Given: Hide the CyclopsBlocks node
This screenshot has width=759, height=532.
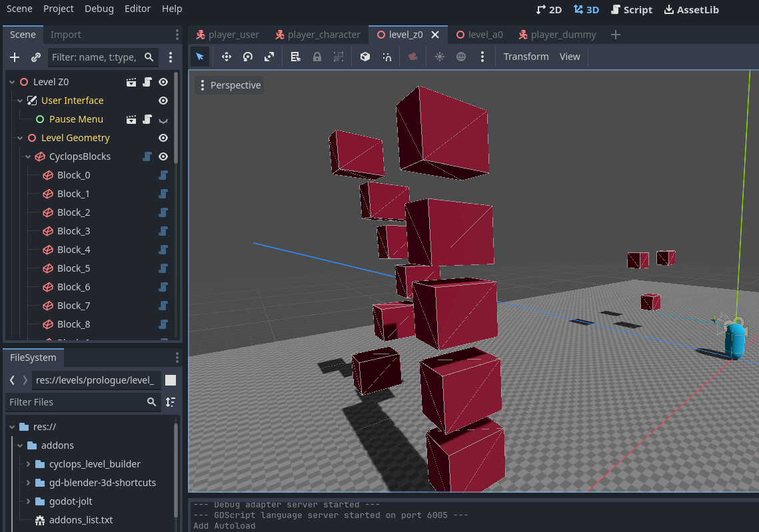Looking at the screenshot, I should coord(163,156).
